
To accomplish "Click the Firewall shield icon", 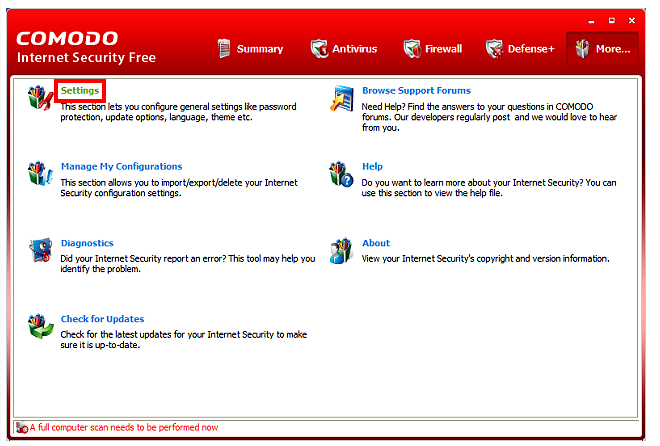I will (412, 48).
